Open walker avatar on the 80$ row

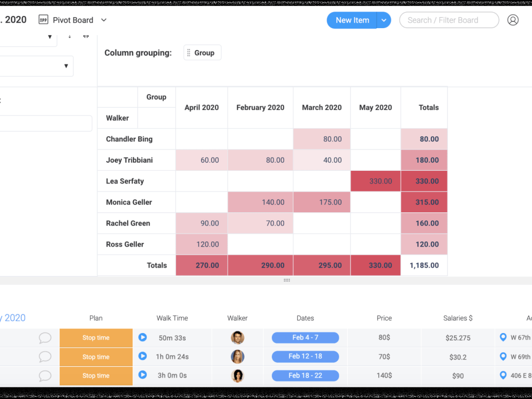coord(237,338)
